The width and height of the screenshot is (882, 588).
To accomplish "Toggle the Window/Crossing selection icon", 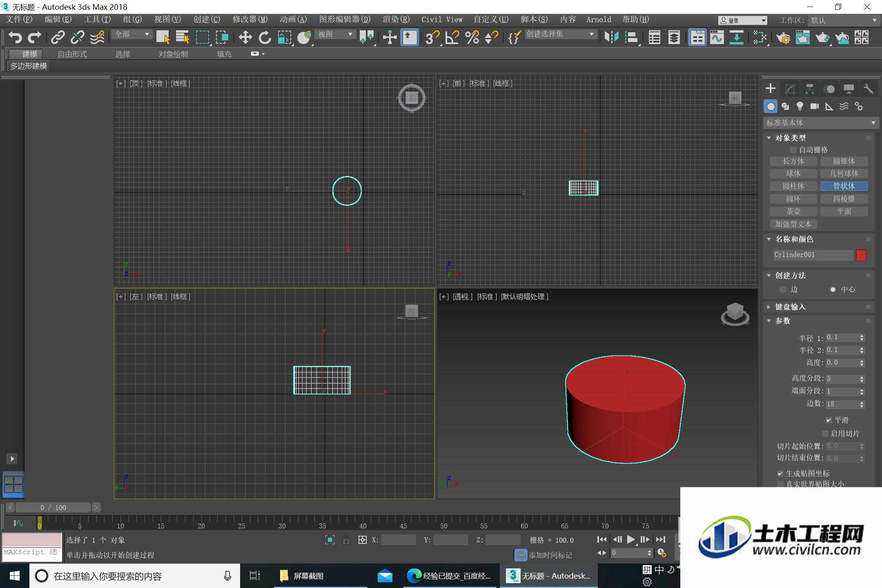I will click(222, 38).
